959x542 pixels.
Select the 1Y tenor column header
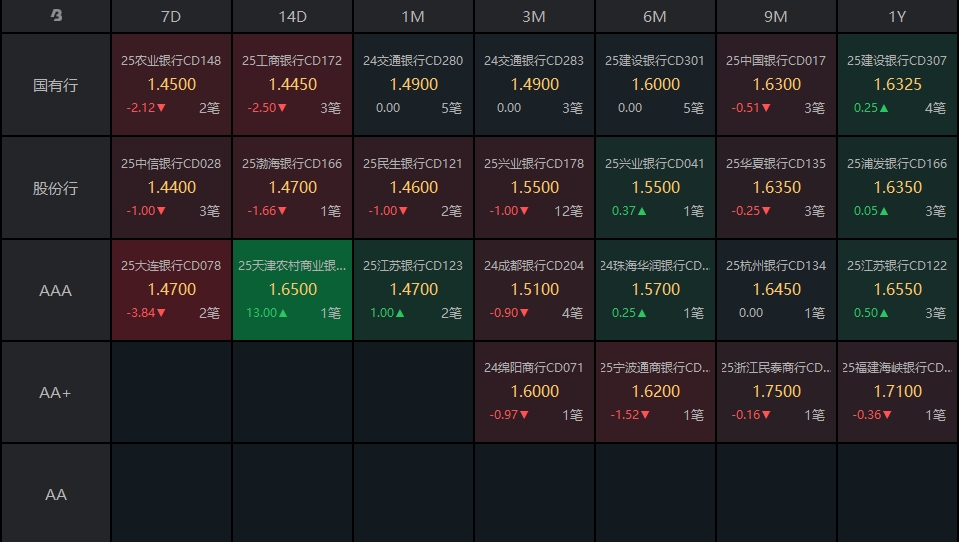pos(897,17)
